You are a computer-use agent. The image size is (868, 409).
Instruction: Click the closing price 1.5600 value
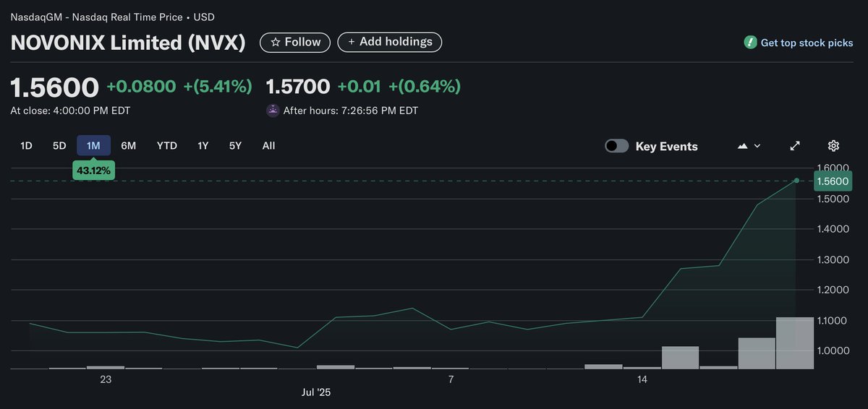pyautogui.click(x=54, y=87)
